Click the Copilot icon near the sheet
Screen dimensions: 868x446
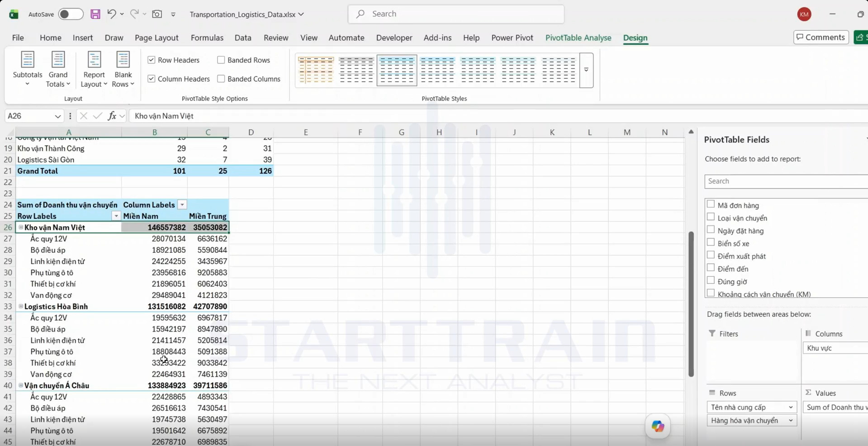[x=658, y=426]
